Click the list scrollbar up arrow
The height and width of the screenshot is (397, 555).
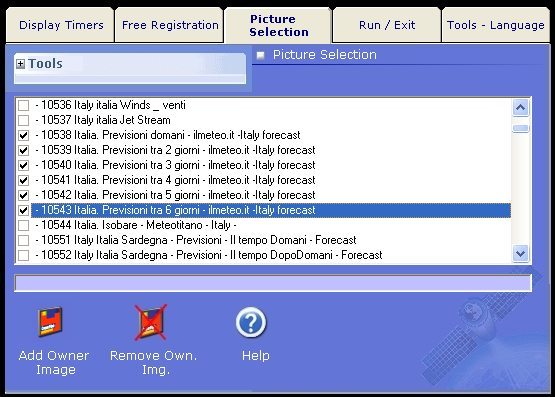(x=520, y=108)
